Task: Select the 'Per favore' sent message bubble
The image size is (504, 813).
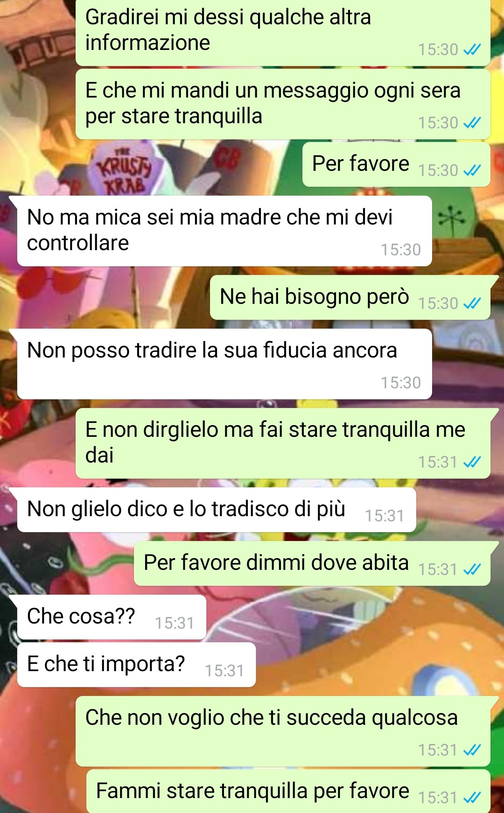Action: 396,164
